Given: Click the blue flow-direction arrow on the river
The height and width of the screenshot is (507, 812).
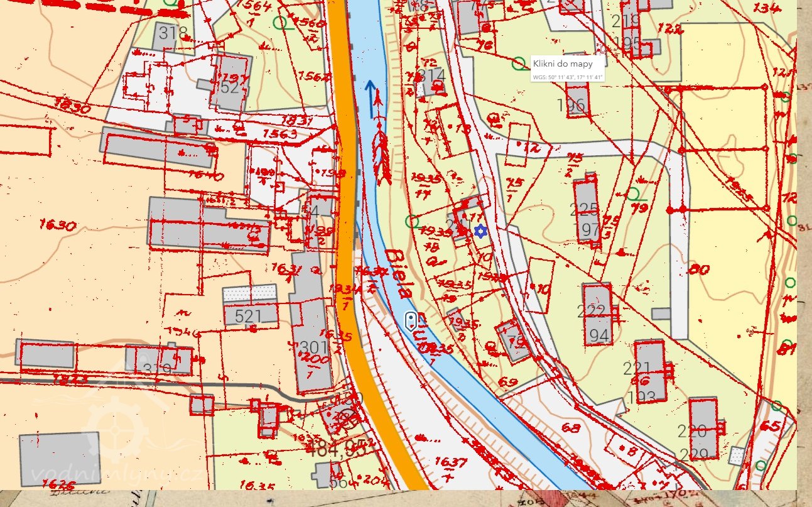Looking at the screenshot, I should pyautogui.click(x=370, y=97).
